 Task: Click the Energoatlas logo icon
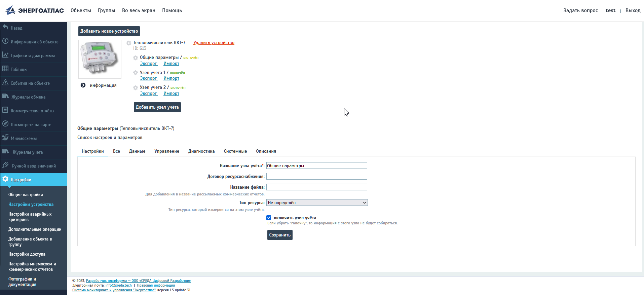click(10, 10)
